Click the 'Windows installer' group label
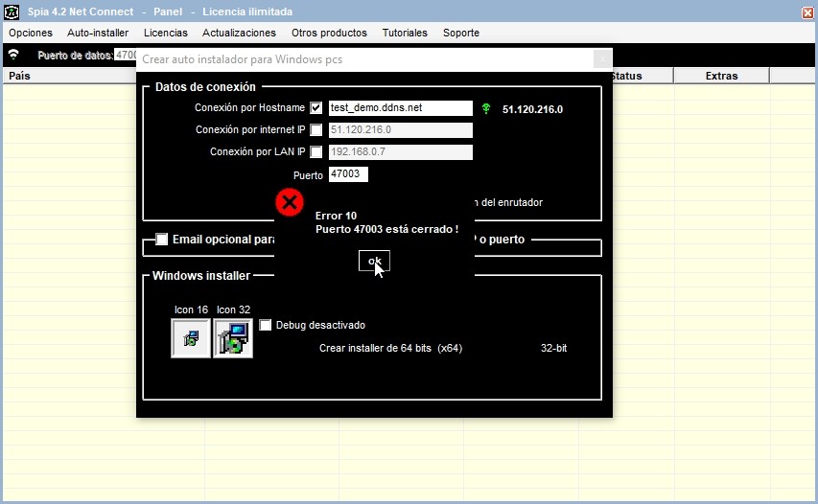Screen dimensions: 818x504 click(201, 276)
